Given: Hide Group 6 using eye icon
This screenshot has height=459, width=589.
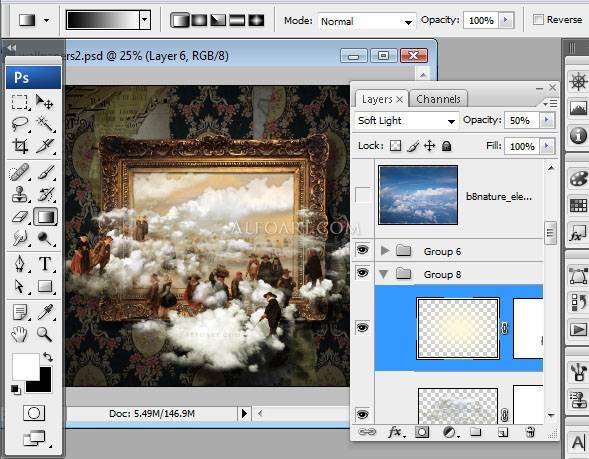Looking at the screenshot, I should (x=362, y=249).
